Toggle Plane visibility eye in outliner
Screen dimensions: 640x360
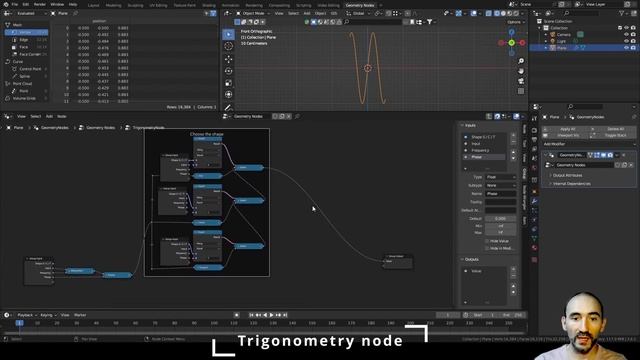[627, 48]
